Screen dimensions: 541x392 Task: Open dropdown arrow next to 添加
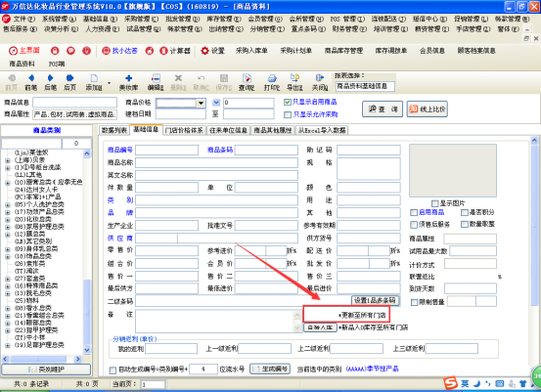click(109, 83)
